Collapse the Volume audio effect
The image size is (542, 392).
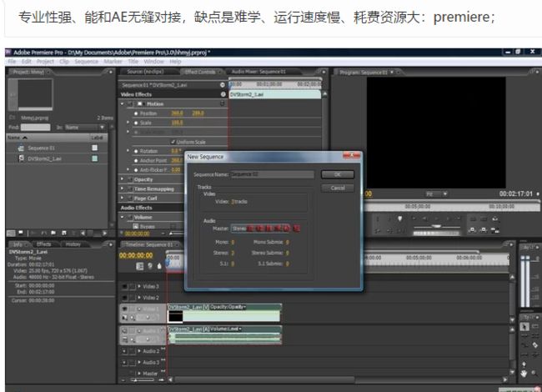122,217
